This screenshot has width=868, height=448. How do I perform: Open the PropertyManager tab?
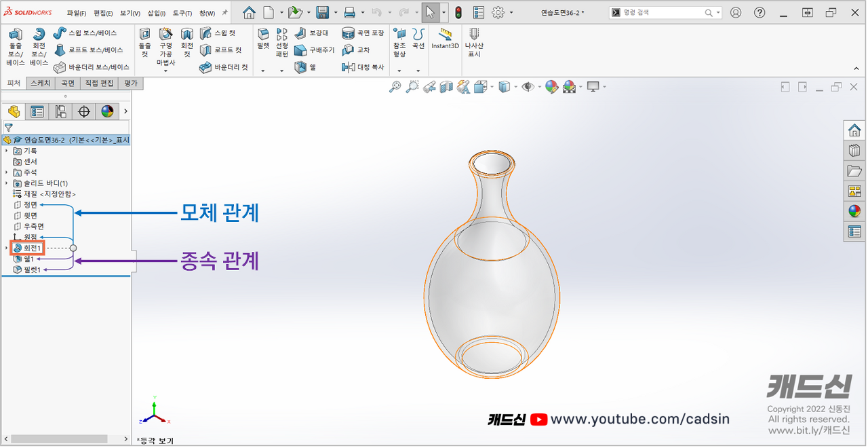[37, 111]
